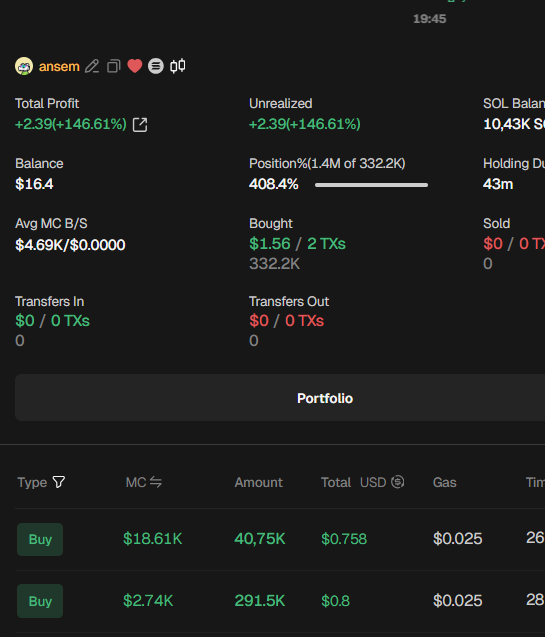
Task: Click the Amount column header
Action: point(259,482)
